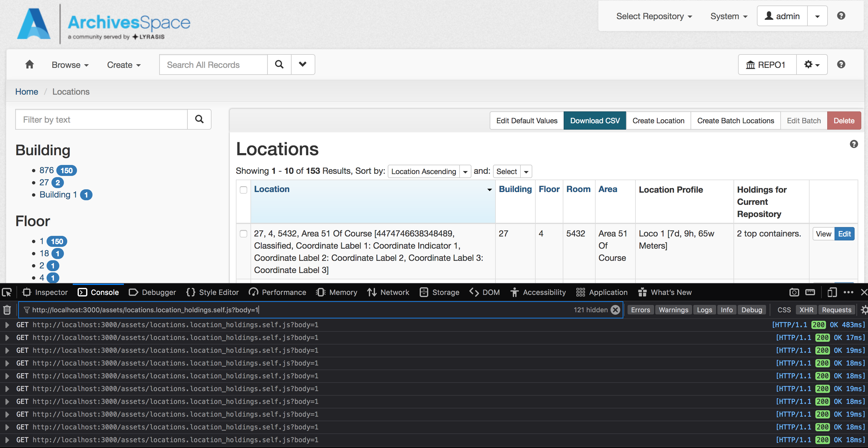Open the Select Repository dropdown
This screenshot has width=868, height=448.
click(654, 16)
